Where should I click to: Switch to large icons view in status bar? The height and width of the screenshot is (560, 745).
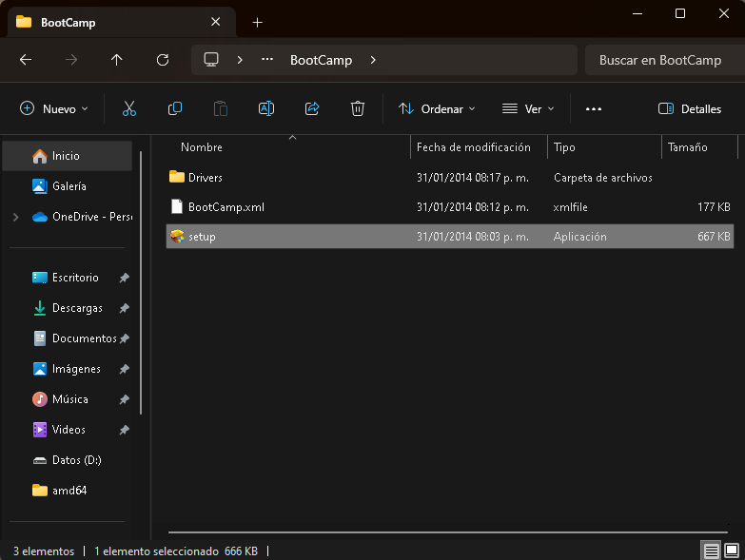[732, 550]
